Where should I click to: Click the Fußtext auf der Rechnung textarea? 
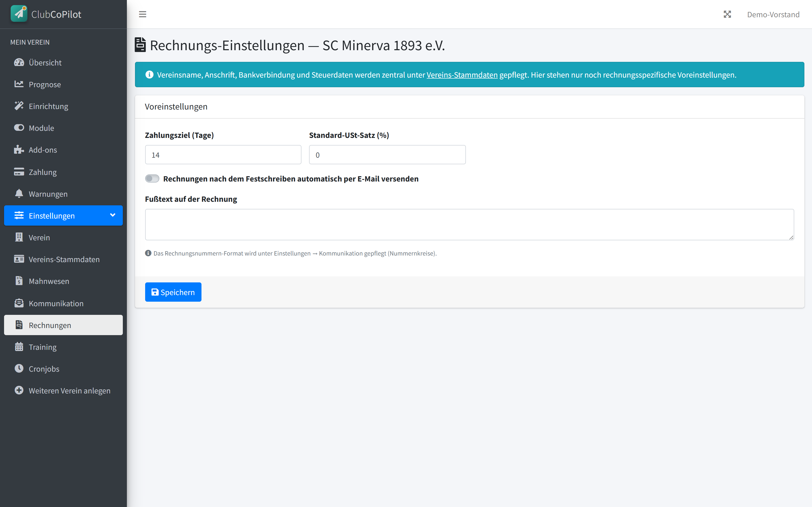(x=469, y=224)
